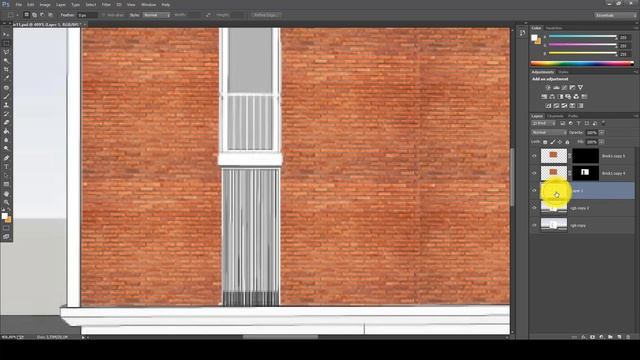Screen dimensions: 640x360
Task: Click the new group folder icon
Action: 610,337
